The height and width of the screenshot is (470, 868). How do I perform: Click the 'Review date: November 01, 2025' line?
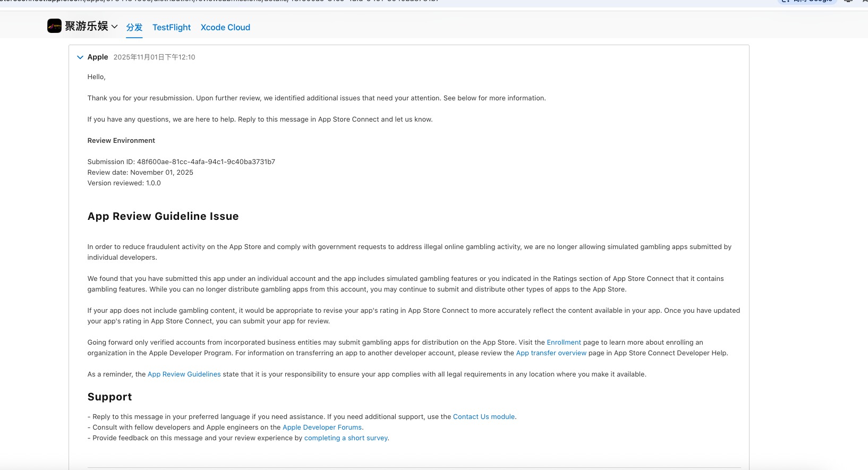click(140, 173)
